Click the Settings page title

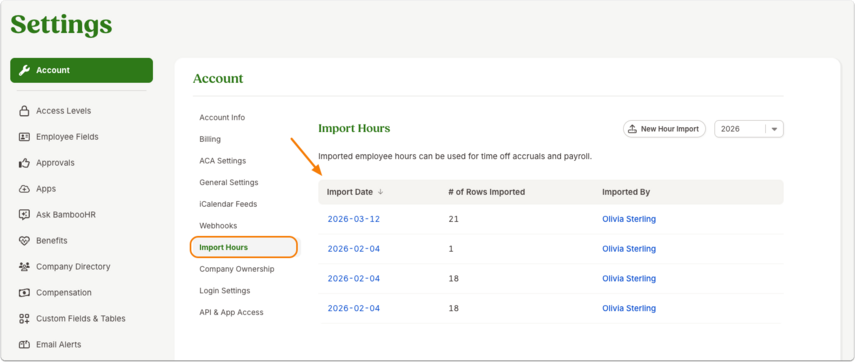pos(61,24)
